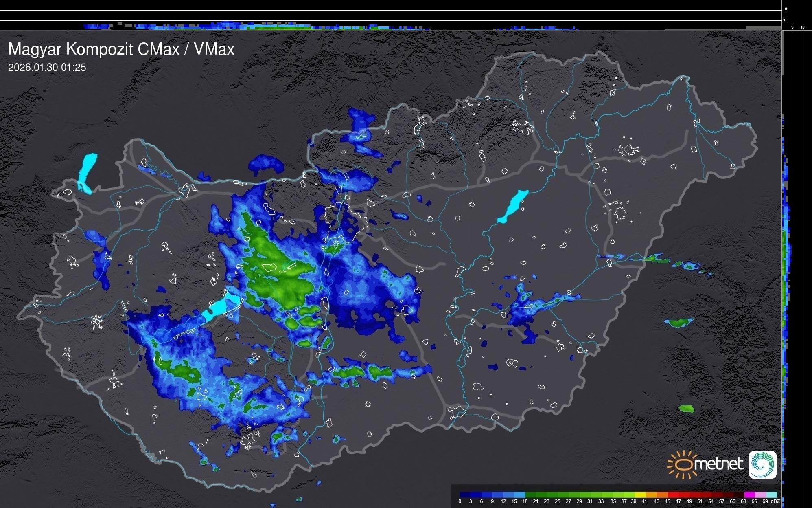812x508 pixels.
Task: Click the metnet logo text
Action: 718,464
